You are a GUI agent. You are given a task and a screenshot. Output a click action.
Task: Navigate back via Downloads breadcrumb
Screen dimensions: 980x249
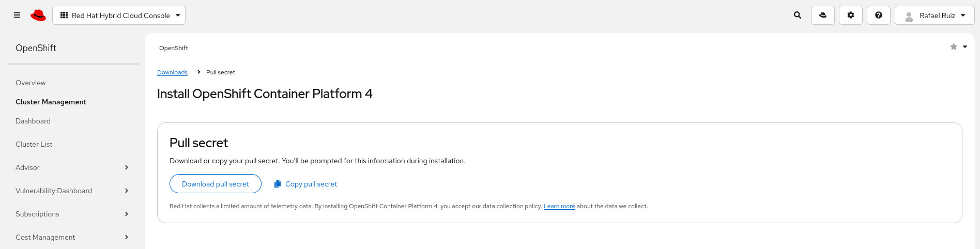(x=172, y=72)
